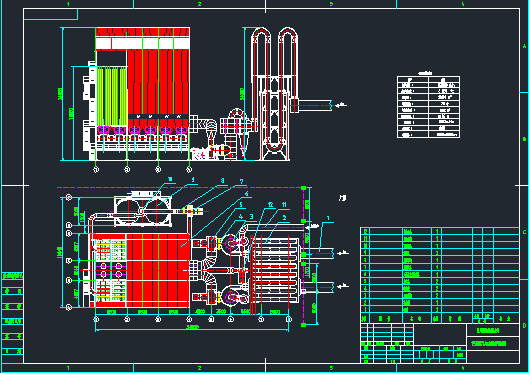Click zone number 2 on the top border
Screen dimensions: 529x373
199,4
